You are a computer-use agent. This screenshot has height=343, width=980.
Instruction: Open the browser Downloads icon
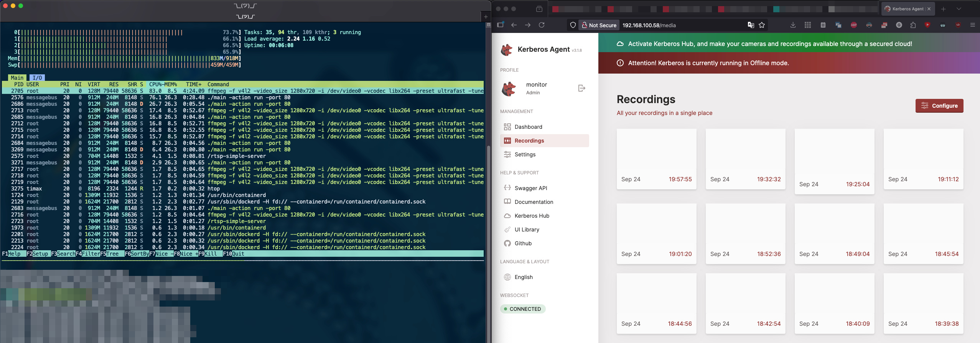[793, 25]
